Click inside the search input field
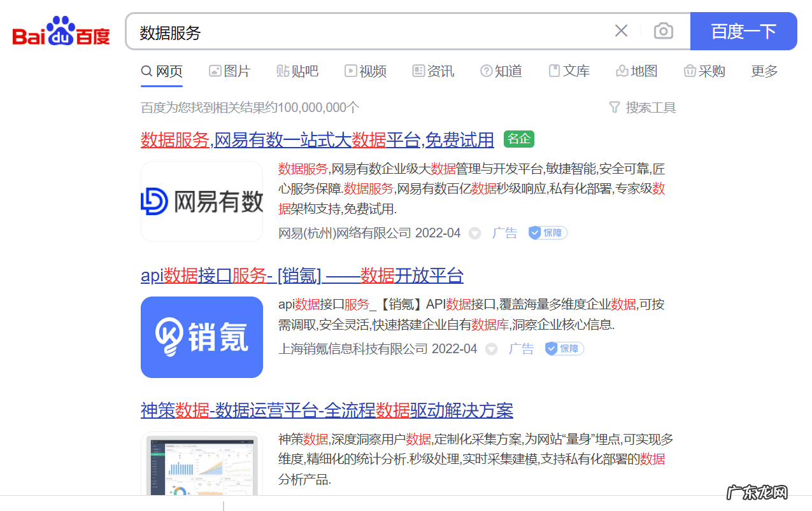 click(x=318, y=31)
